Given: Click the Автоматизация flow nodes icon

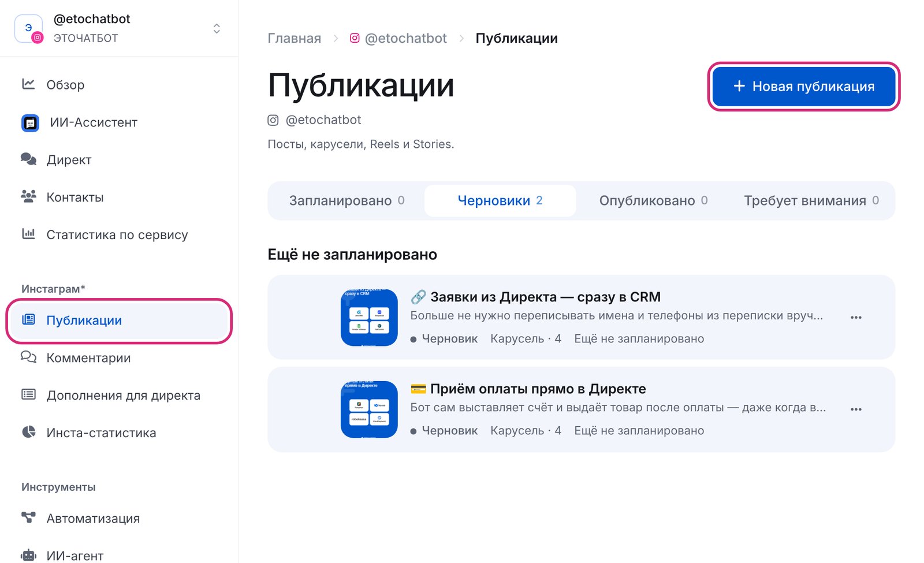Looking at the screenshot, I should [28, 518].
